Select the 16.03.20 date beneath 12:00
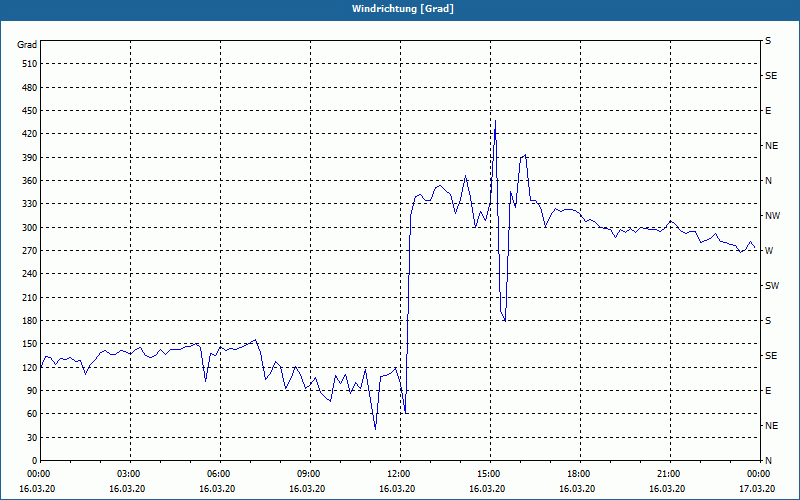Viewport: 800px width, 500px height. click(397, 489)
